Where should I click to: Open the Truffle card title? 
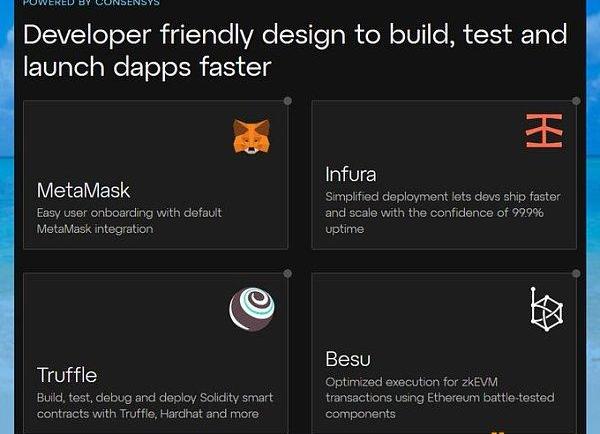point(67,375)
